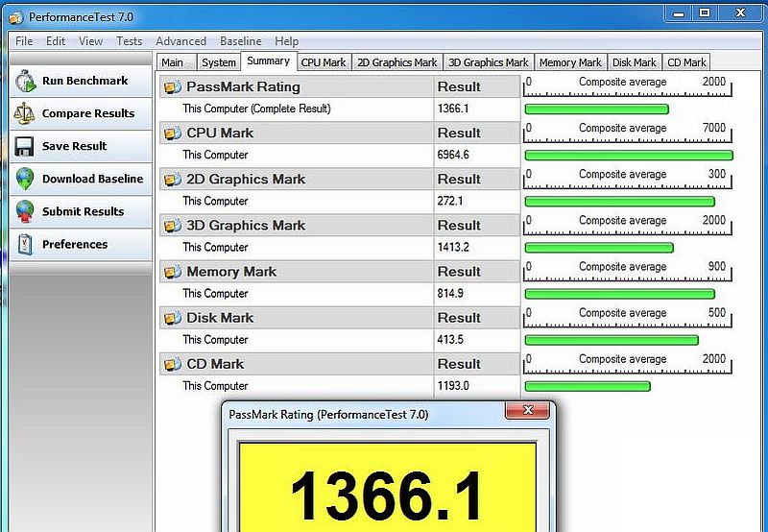Click the CD Mark result value 1193.0

click(453, 386)
